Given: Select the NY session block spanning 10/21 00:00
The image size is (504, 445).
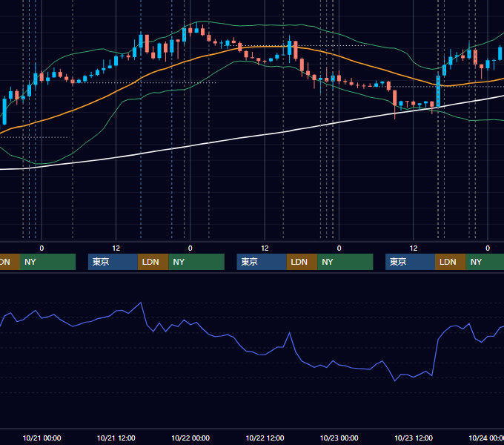Looking at the screenshot, I should pos(47,262).
